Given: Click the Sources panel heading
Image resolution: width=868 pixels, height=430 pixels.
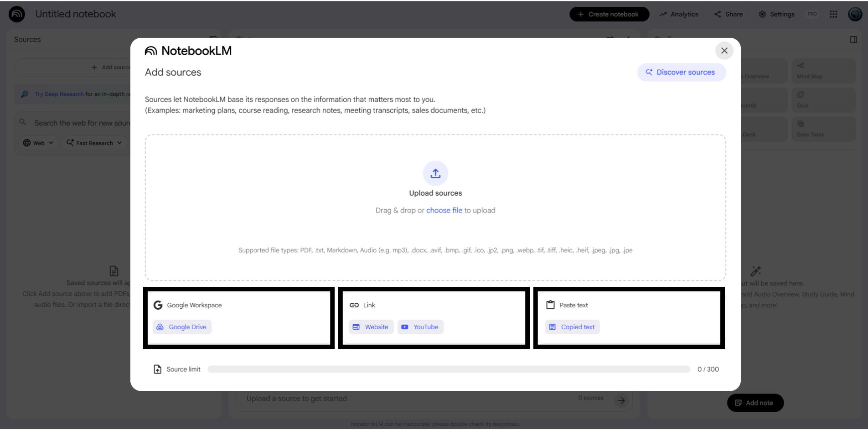Looking at the screenshot, I should (x=27, y=40).
